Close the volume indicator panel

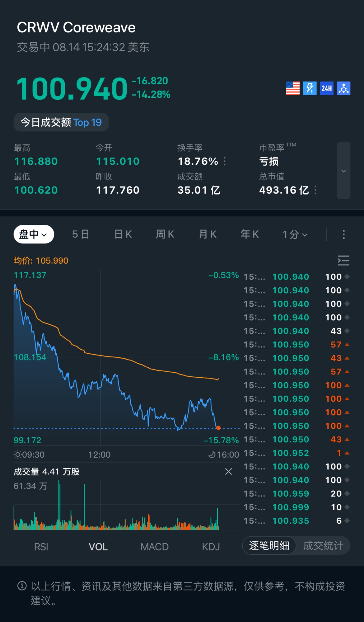[228, 472]
